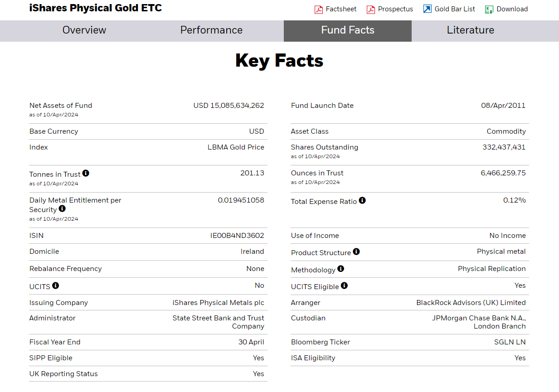559x392 pixels.
Task: Click the info icon beside UCITS
Action: 55,286
